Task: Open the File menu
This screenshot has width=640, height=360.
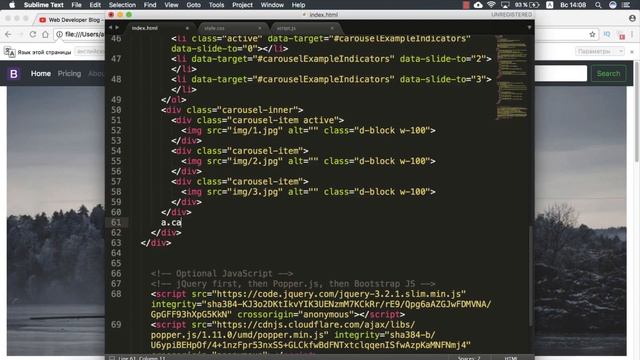Action: pos(76,5)
